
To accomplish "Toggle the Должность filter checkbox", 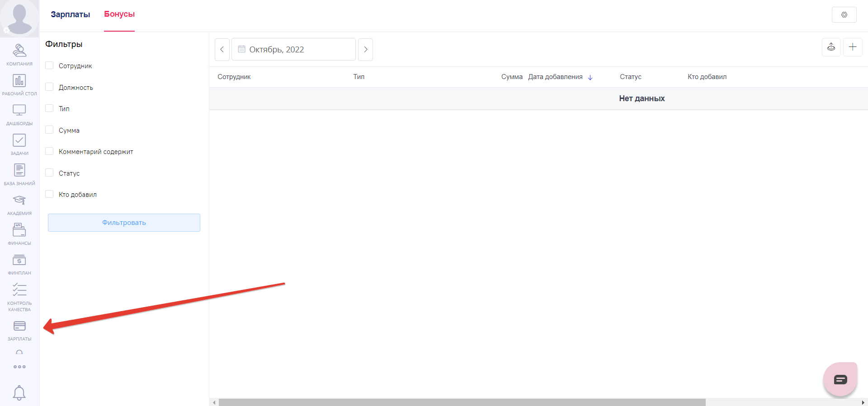I will pyautogui.click(x=50, y=87).
